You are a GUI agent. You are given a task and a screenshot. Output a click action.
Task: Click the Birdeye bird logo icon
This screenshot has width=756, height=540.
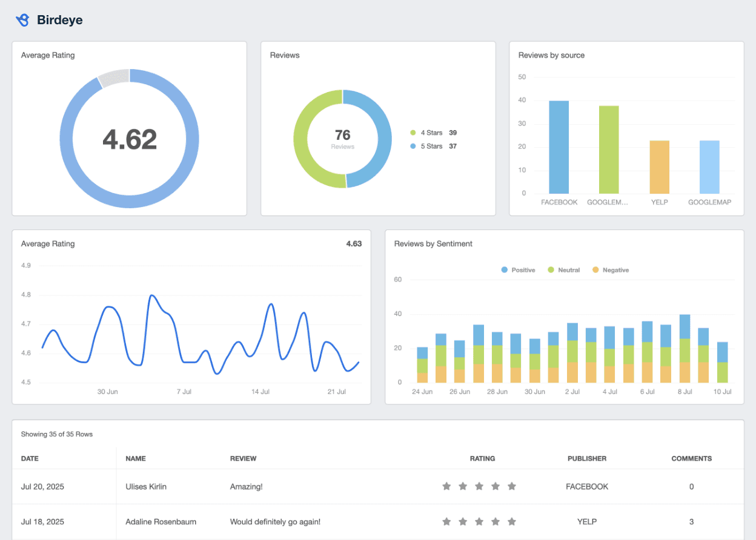(x=22, y=19)
